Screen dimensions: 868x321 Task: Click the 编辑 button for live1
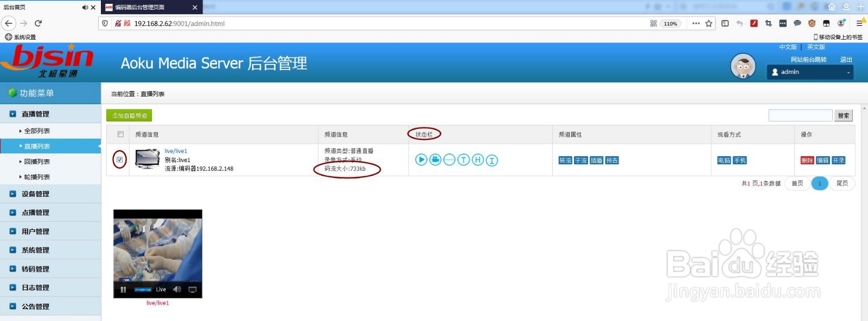823,160
